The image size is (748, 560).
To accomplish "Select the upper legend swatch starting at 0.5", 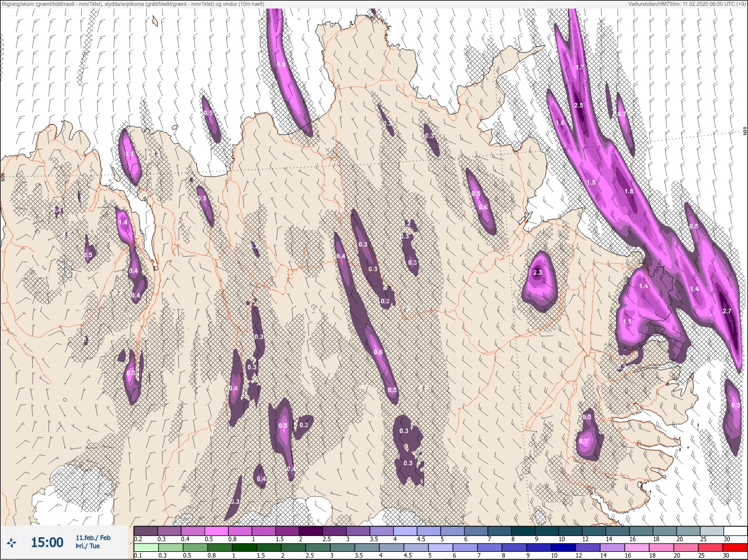I will [216, 531].
